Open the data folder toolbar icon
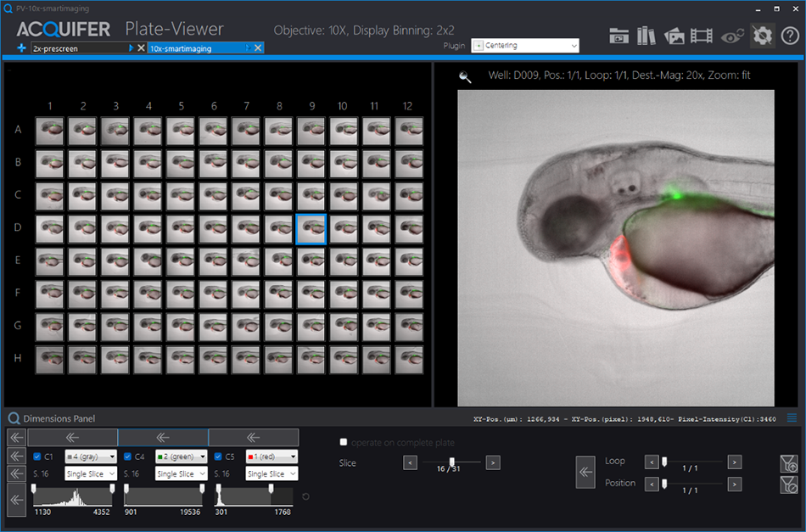Image resolution: width=806 pixels, height=532 pixels. [x=618, y=36]
